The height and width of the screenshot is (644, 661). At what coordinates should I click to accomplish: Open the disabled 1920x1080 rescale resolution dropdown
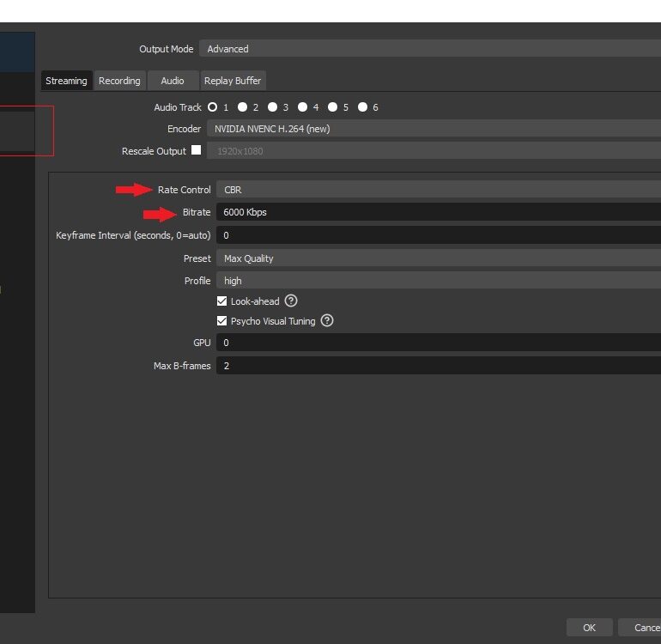pos(434,151)
